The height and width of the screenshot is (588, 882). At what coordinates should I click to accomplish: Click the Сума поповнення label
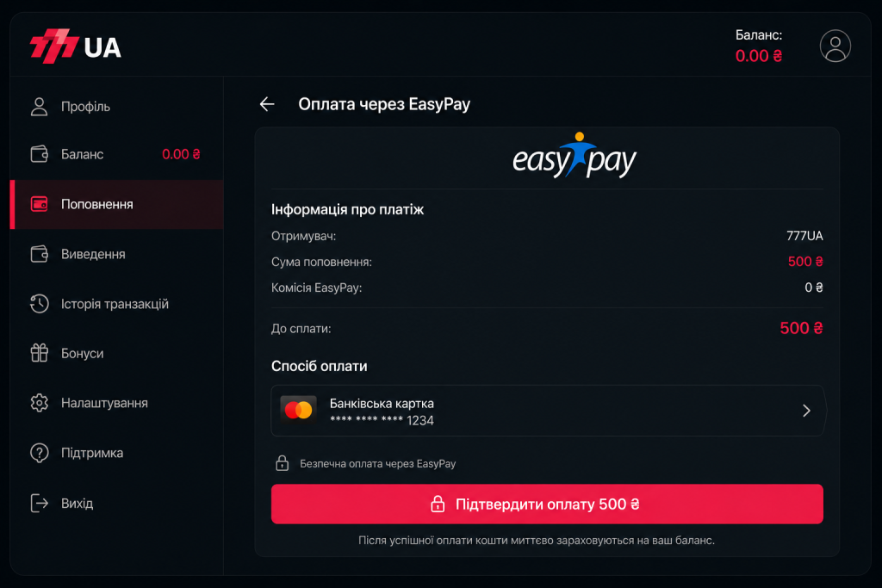pyautogui.click(x=322, y=262)
